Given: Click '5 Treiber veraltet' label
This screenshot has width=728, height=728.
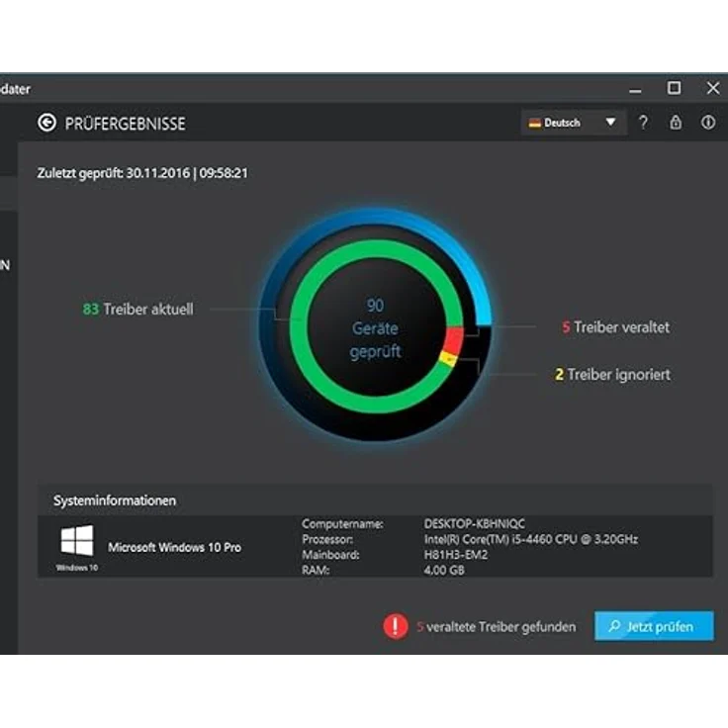Looking at the screenshot, I should [615, 327].
